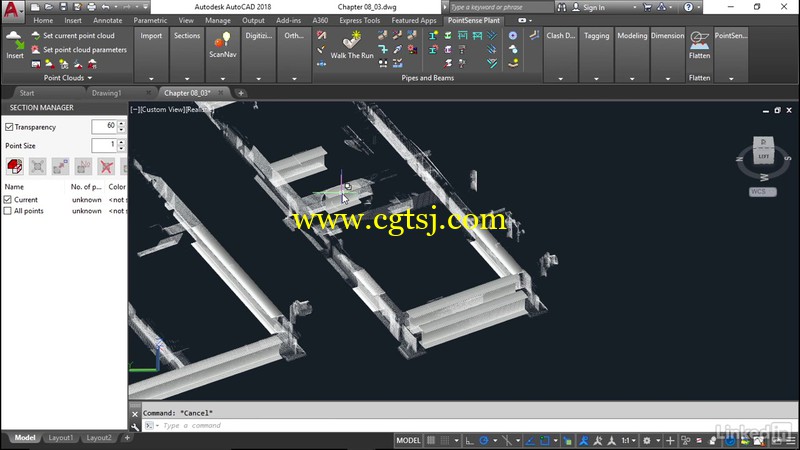The width and height of the screenshot is (800, 450).
Task: Click the Save icon in quick access toolbar
Action: tap(63, 7)
